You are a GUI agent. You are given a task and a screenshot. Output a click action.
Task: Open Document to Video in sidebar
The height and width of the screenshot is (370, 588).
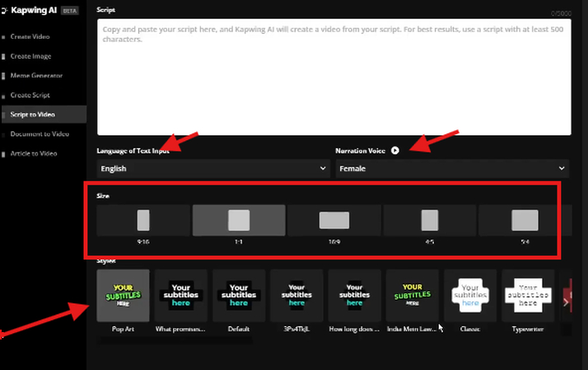click(40, 134)
